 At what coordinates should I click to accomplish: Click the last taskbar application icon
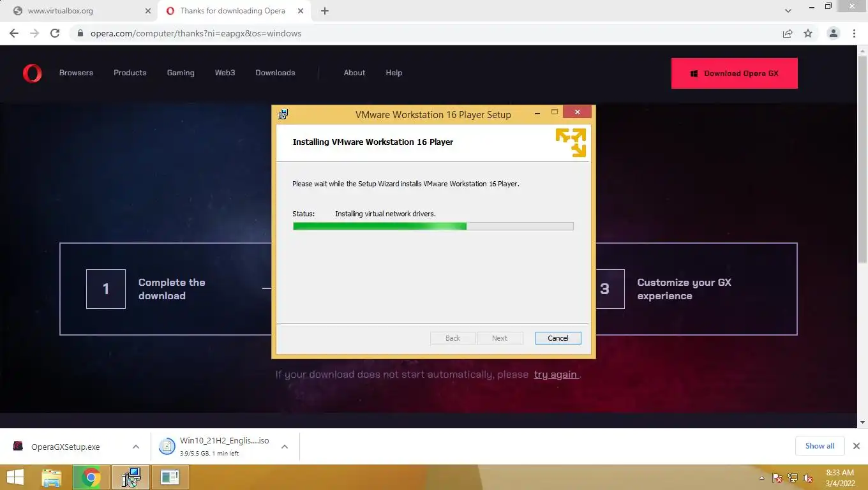170,477
